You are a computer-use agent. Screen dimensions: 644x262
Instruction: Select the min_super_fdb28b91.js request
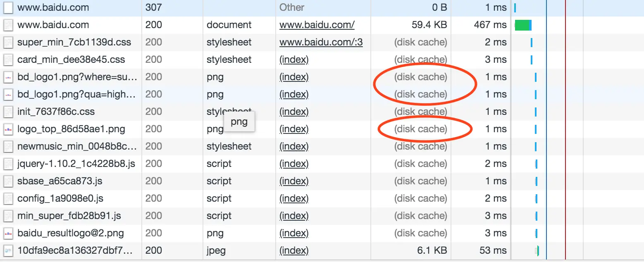pos(69,216)
